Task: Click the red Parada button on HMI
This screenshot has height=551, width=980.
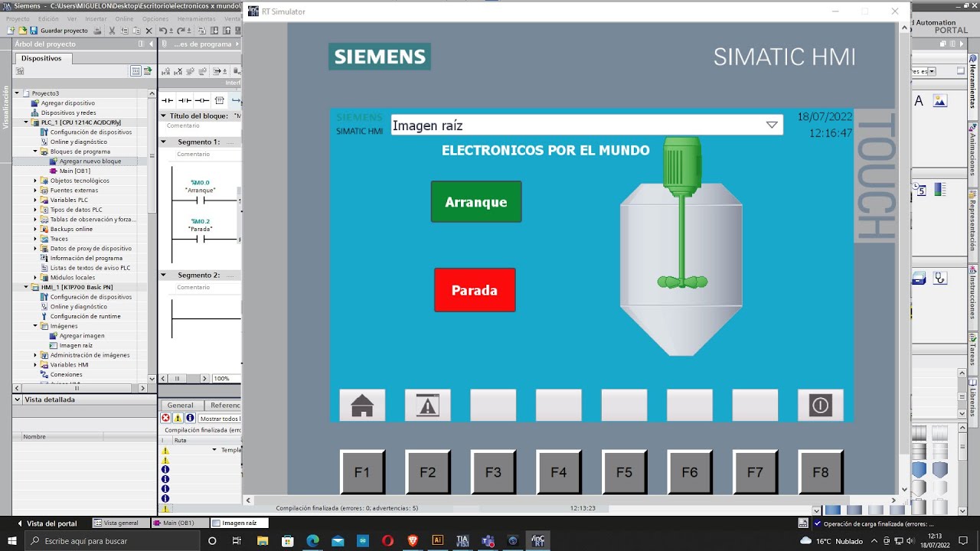Action: (475, 290)
